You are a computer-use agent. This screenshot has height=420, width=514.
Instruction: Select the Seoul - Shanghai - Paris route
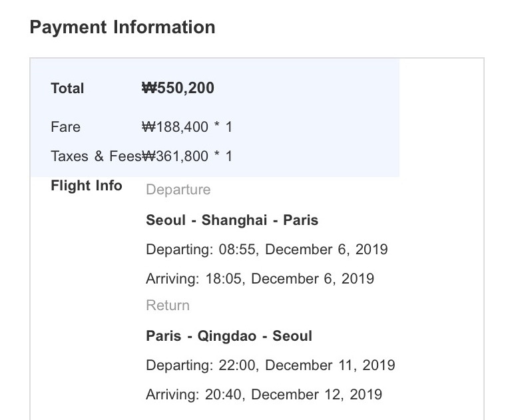click(232, 220)
